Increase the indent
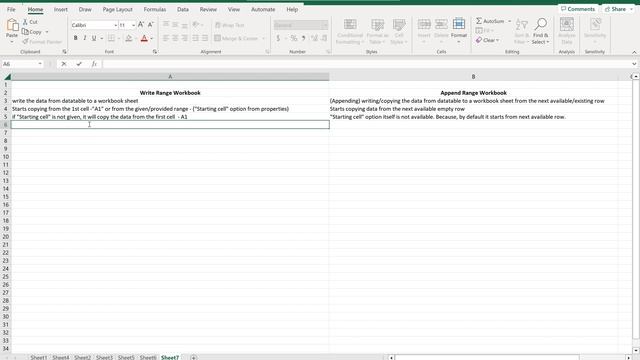The image size is (640, 360). [x=205, y=38]
